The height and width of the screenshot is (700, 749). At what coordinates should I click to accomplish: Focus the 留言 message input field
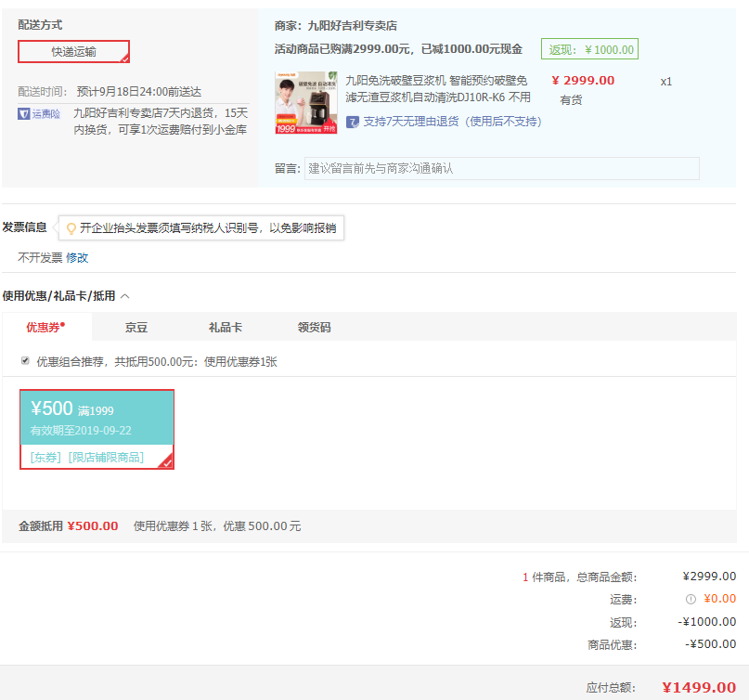click(501, 168)
